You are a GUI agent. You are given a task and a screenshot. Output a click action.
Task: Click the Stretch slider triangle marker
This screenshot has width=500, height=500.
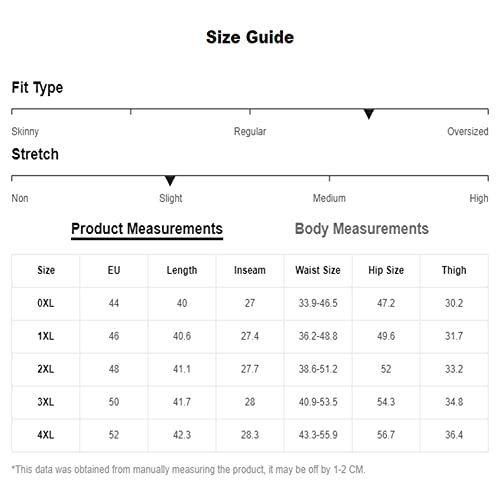[170, 181]
